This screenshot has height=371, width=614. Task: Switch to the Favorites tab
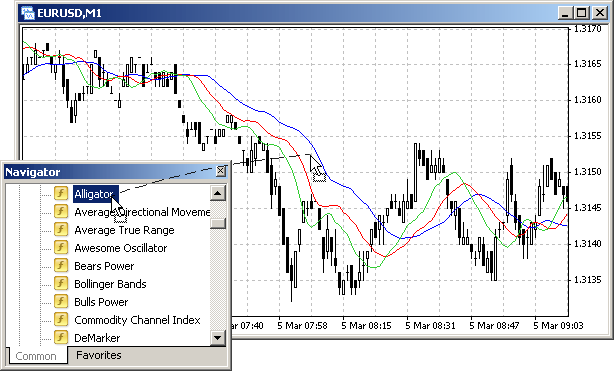99,355
